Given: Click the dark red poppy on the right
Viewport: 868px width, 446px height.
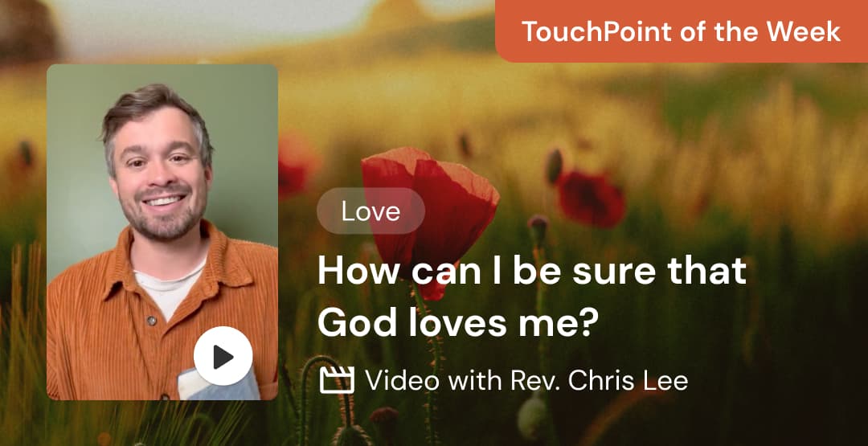Looking at the screenshot, I should click(x=592, y=198).
